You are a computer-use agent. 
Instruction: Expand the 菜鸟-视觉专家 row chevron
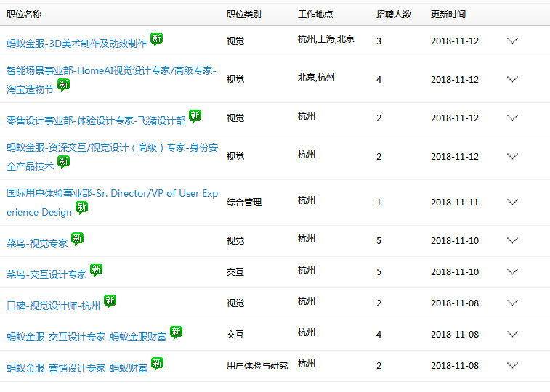[512, 241]
